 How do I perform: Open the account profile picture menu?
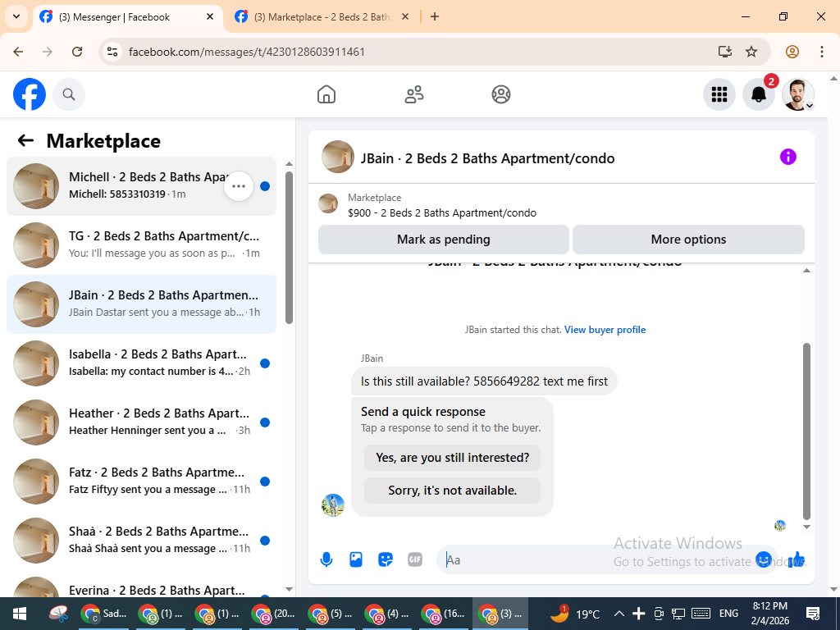pyautogui.click(x=798, y=94)
